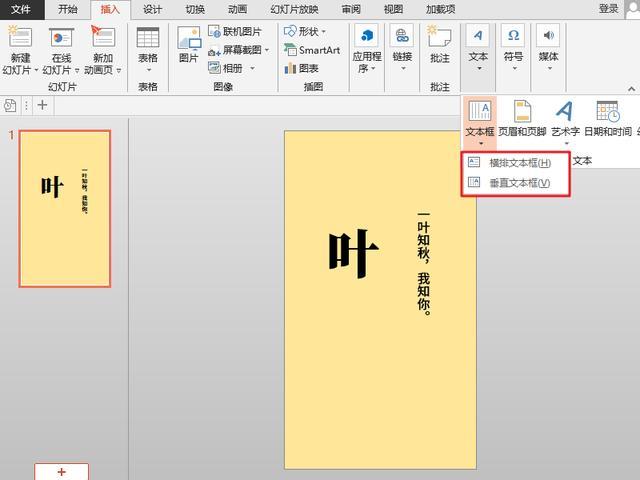Select slide 1 thumbnail in panel
Screen dimensions: 640x480
[x=66, y=208]
